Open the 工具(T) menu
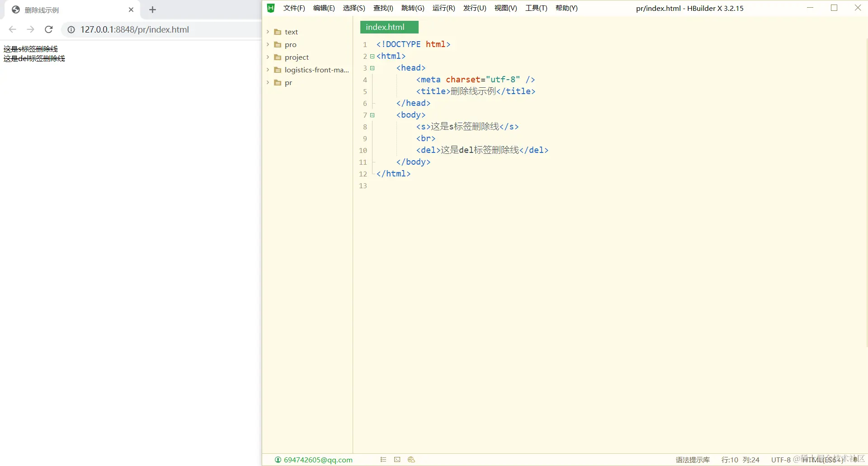 click(x=536, y=8)
